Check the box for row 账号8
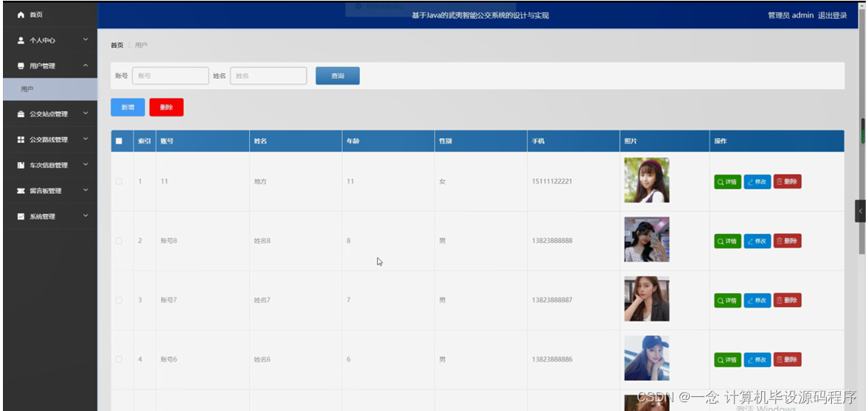The image size is (868, 411). 119,241
